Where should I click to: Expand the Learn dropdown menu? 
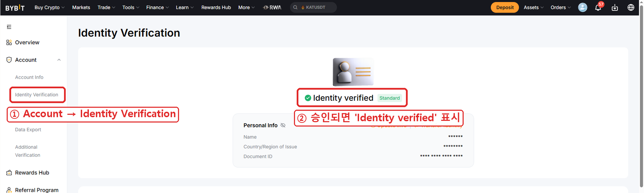185,7
